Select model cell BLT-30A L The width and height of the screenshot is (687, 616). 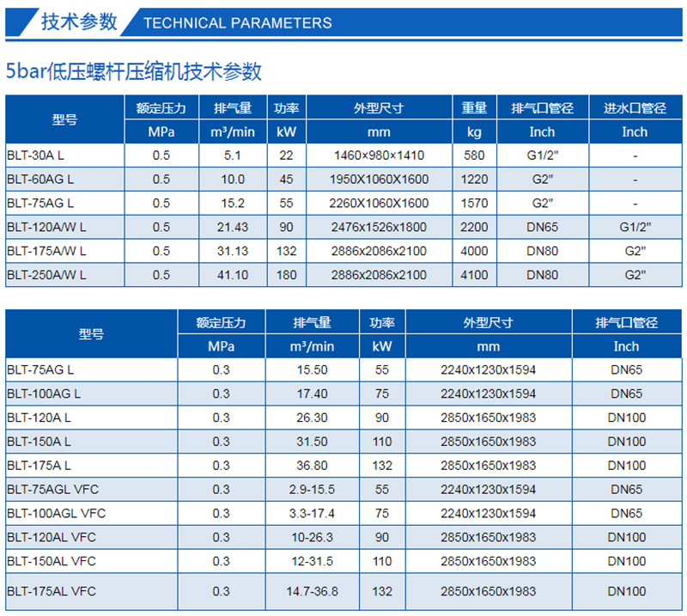[x=65, y=156]
